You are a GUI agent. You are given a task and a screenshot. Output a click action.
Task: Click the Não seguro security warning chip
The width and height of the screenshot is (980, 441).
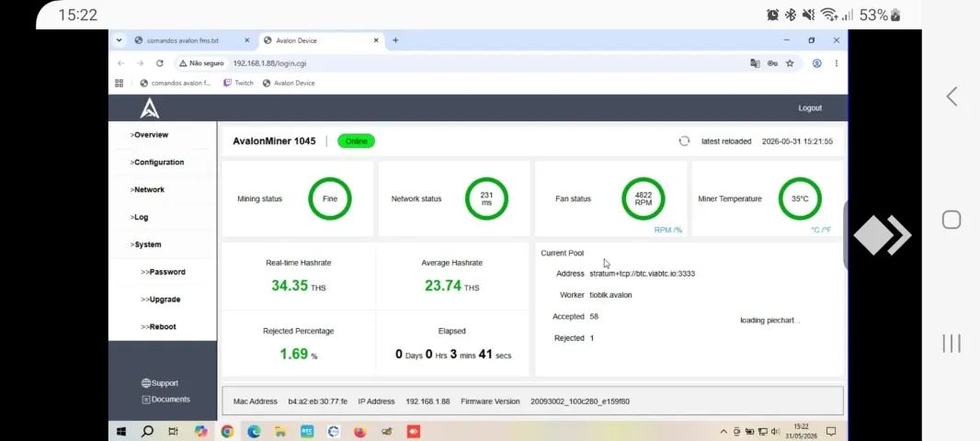point(201,63)
